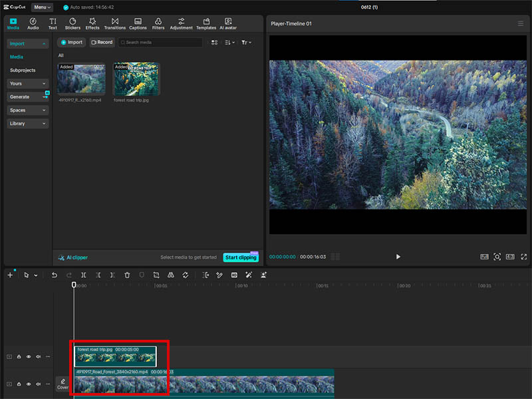
Task: Delete right of playhead with trim-right icon
Action: tap(112, 275)
